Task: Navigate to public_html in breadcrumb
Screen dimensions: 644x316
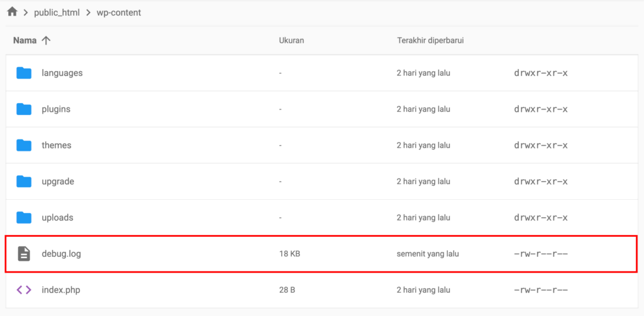Action: click(x=57, y=13)
